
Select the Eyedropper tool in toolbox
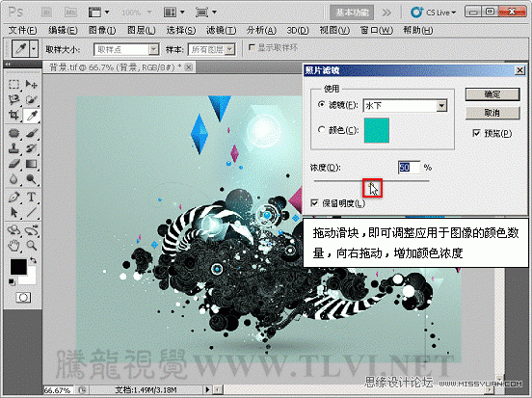32,116
